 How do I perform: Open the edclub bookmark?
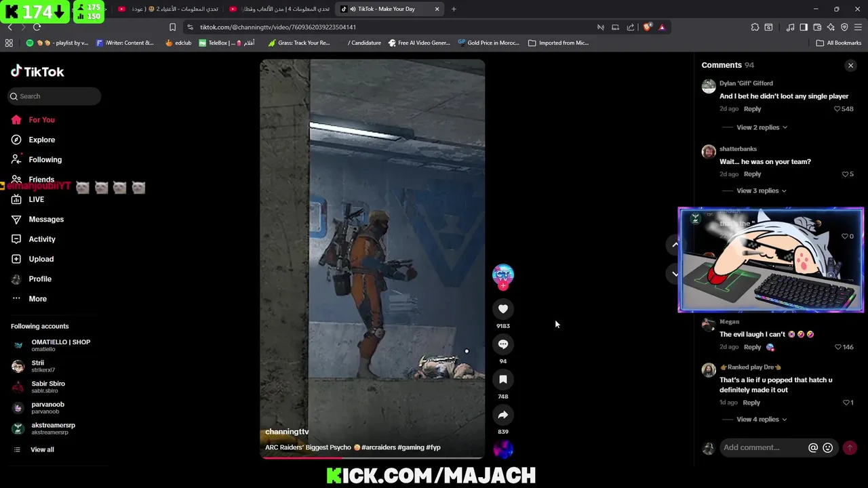pyautogui.click(x=178, y=43)
